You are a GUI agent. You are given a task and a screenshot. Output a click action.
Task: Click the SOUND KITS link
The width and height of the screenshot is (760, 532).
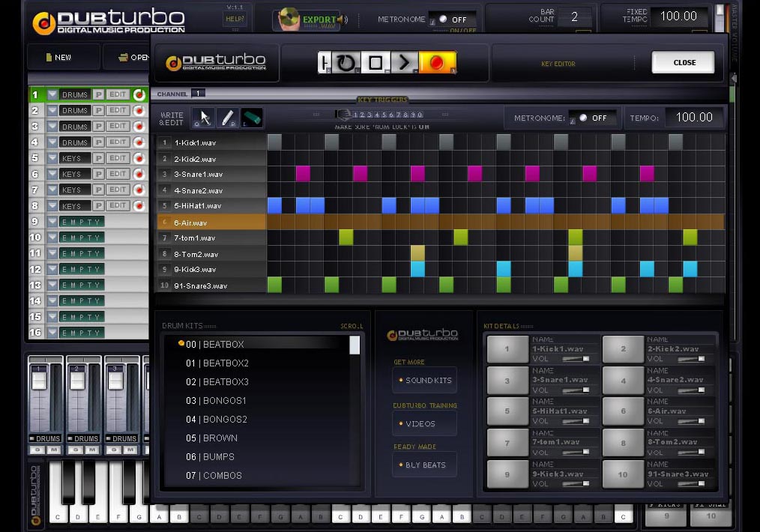pyautogui.click(x=424, y=381)
